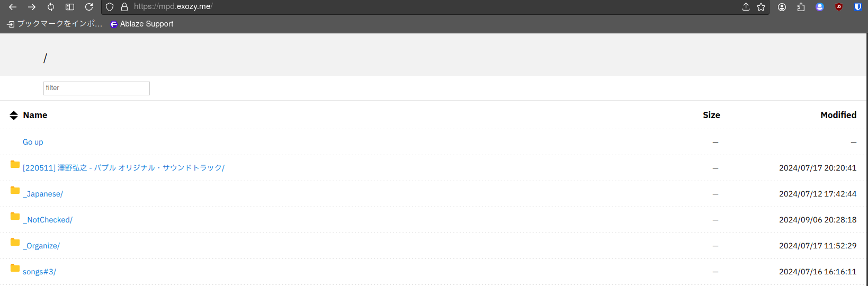The image size is (868, 286).
Task: Open the shield tracking protection icon
Action: [110, 7]
